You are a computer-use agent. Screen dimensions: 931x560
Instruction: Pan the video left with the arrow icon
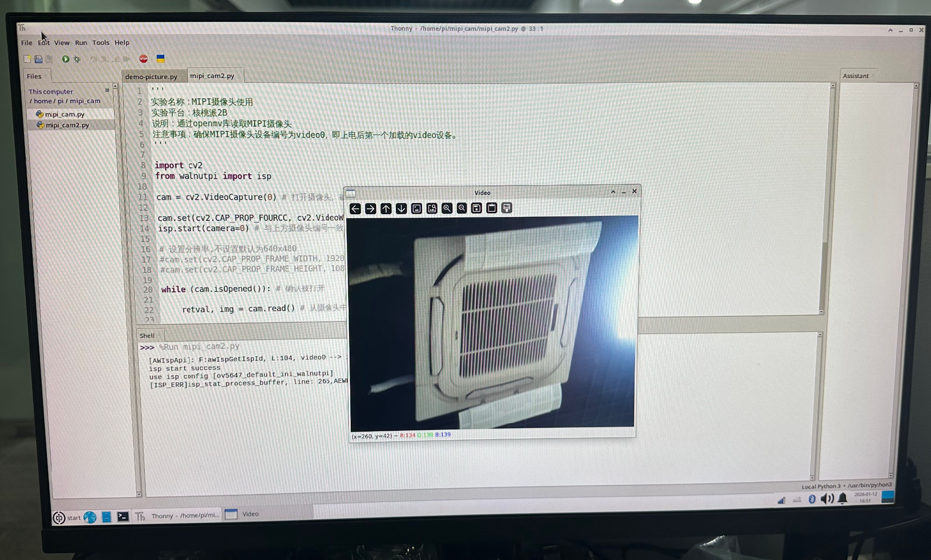click(355, 208)
